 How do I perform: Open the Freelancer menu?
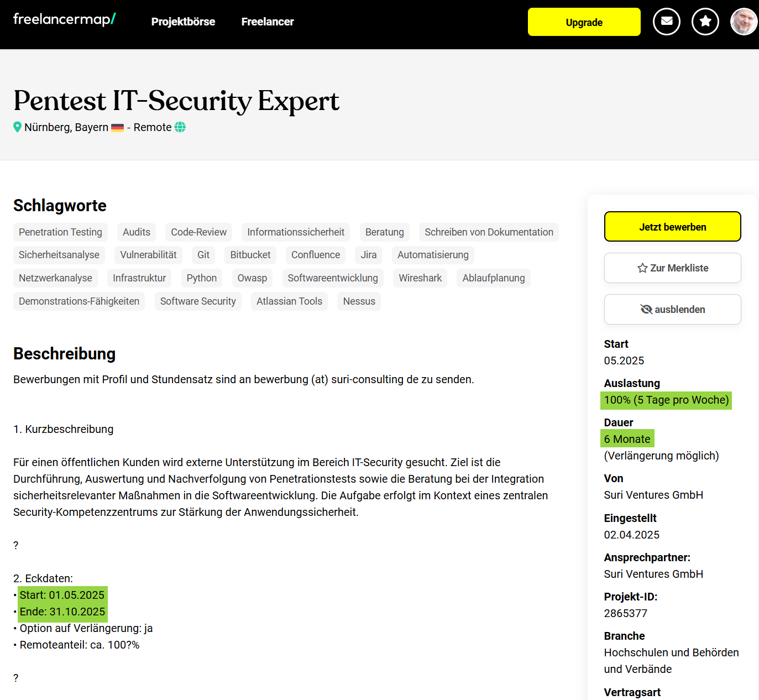(268, 22)
